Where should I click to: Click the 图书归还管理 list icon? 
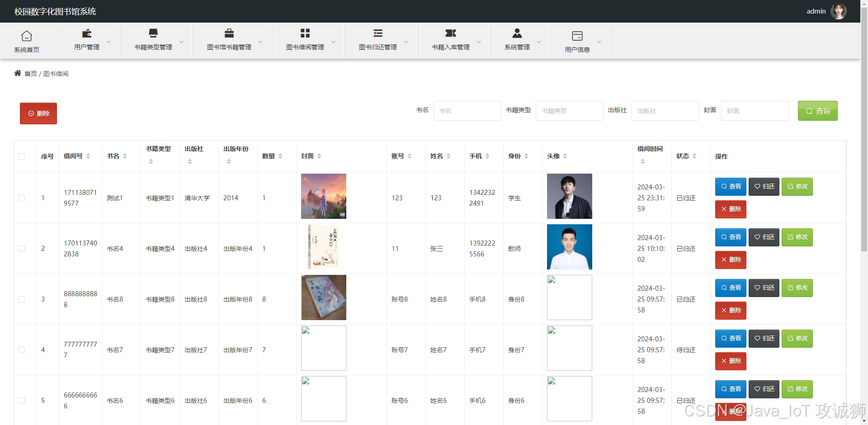378,33
